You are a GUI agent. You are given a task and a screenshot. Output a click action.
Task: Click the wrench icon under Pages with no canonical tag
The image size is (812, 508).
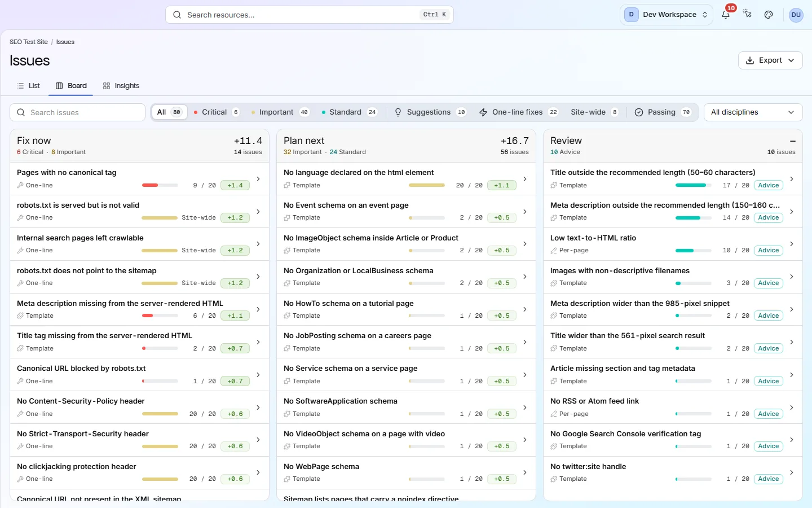click(x=20, y=185)
